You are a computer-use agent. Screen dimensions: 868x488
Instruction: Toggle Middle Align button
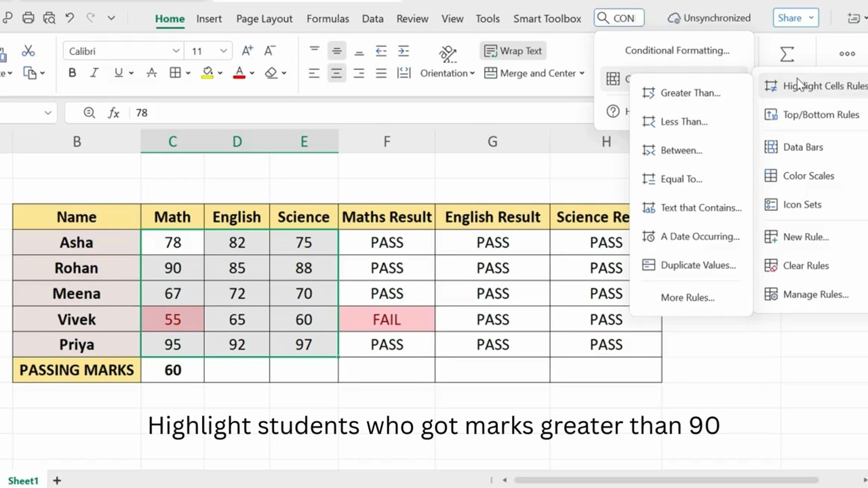click(x=336, y=51)
